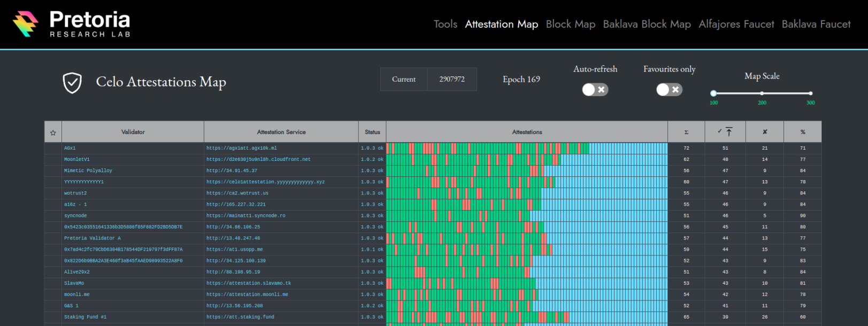The height and width of the screenshot is (326, 868).
Task: Click the shield checkmark icon beside the title
Action: click(x=72, y=83)
